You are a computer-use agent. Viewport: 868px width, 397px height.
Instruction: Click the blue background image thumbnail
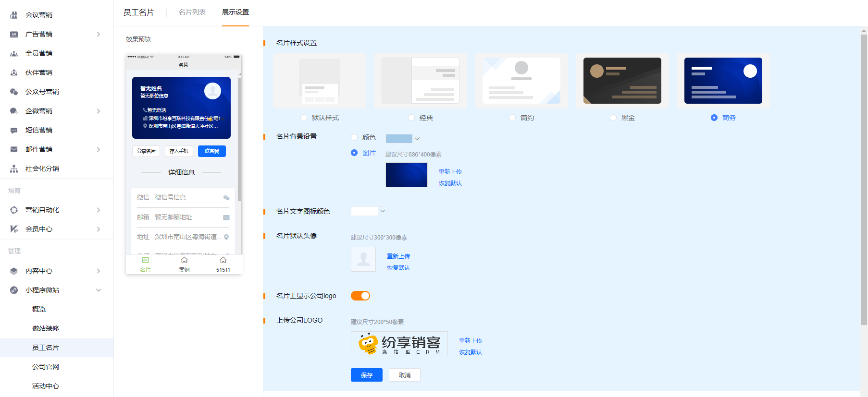(406, 175)
